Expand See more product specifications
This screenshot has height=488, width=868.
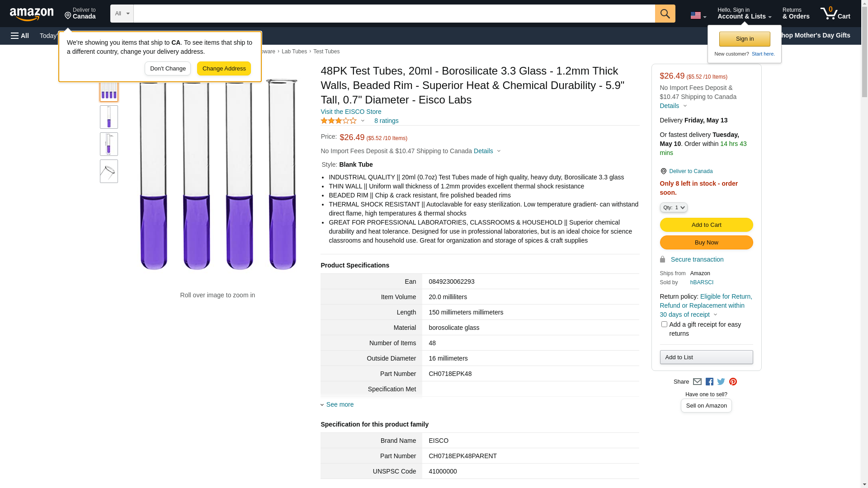pos(340,404)
